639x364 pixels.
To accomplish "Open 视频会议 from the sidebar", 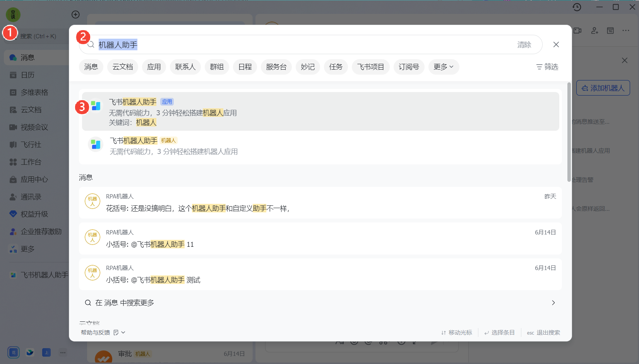I will pos(34,127).
